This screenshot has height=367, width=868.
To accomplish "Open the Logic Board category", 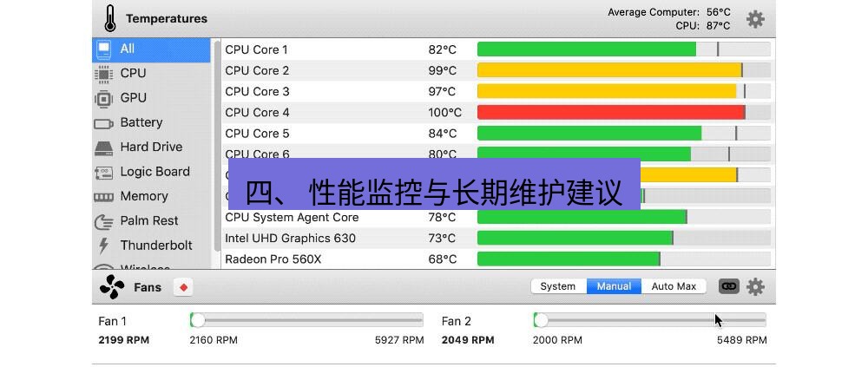I will 155,172.
